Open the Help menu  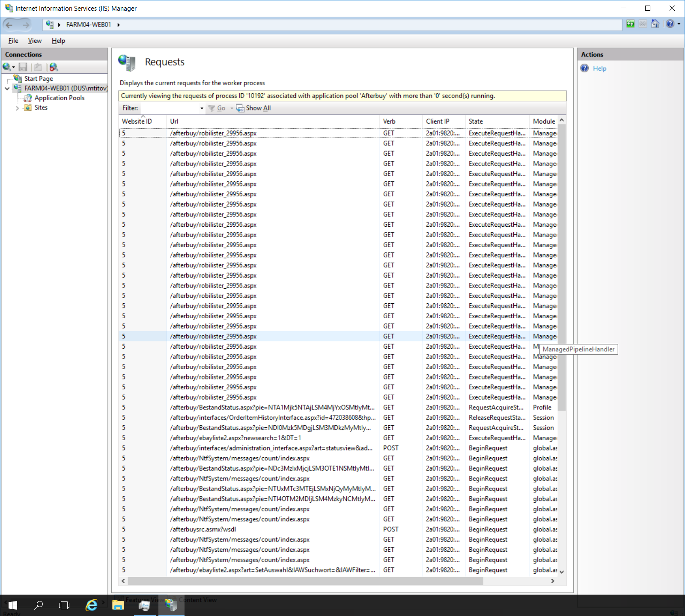[x=58, y=41]
